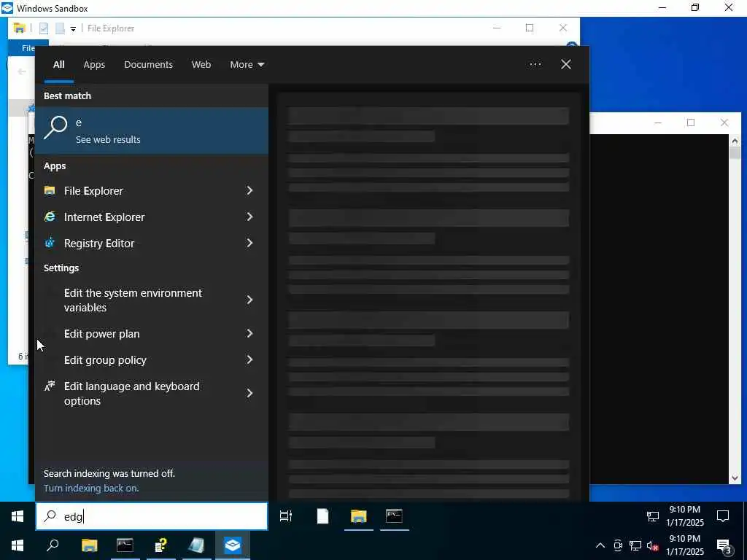Click the folder icon in File Explorer title bar
The width and height of the screenshot is (747, 560).
tap(20, 28)
